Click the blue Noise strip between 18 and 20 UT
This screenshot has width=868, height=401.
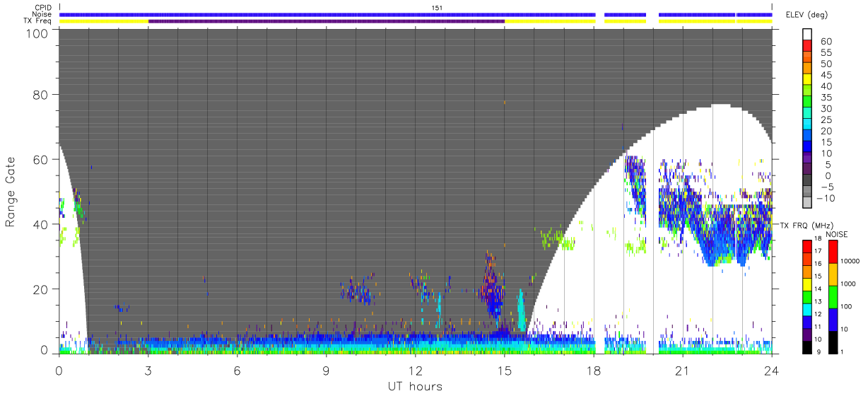tap(625, 14)
